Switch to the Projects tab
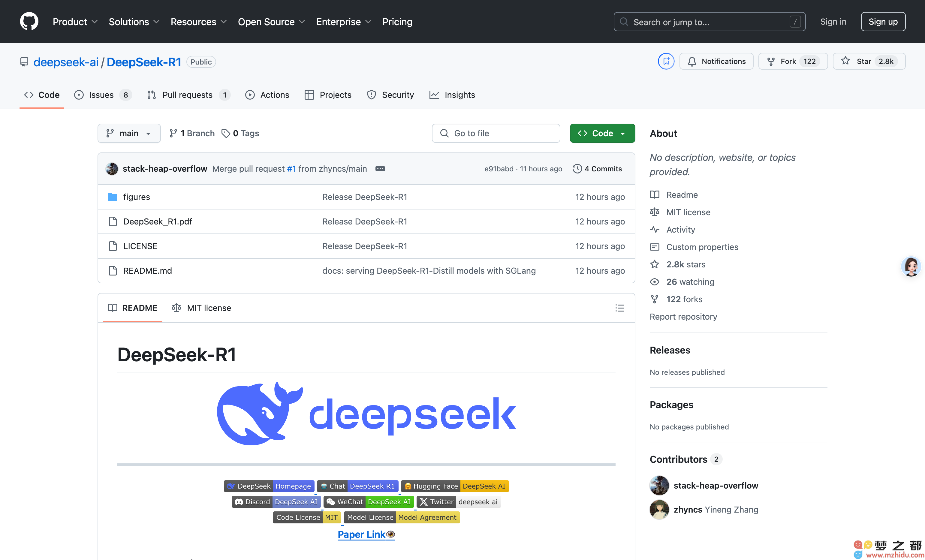Screen dimensions: 925x560 [x=328, y=95]
